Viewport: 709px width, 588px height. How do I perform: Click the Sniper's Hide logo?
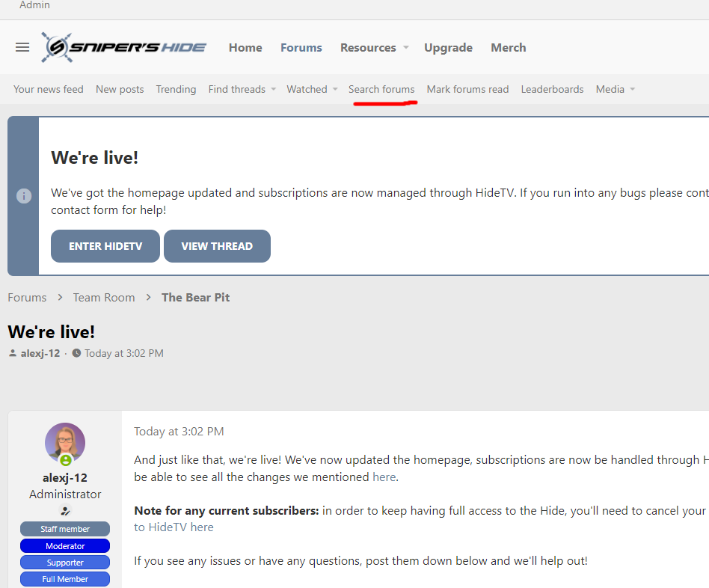(123, 47)
